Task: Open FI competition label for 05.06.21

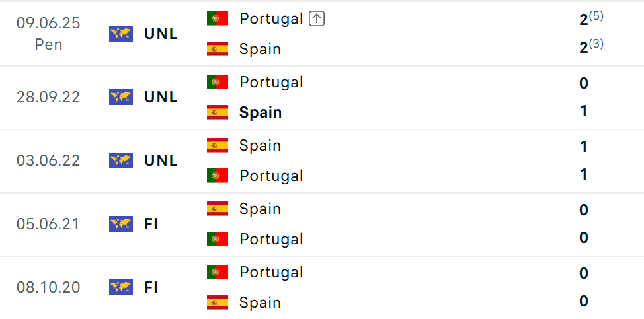Action: [x=151, y=225]
